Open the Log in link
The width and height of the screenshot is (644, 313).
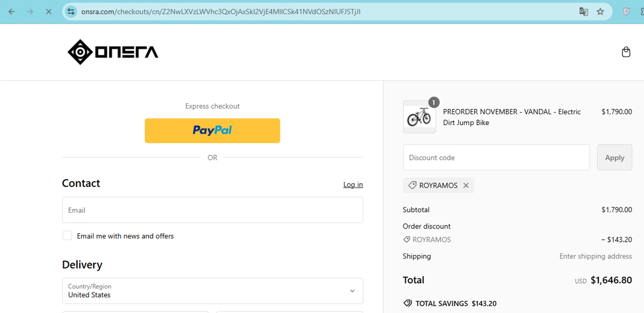point(353,184)
